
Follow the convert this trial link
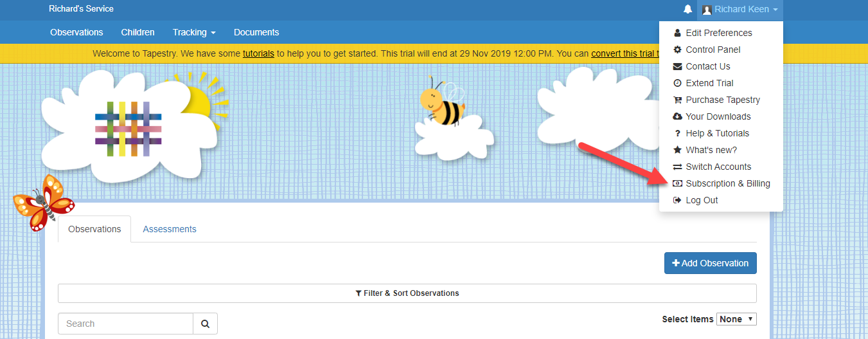coord(626,53)
